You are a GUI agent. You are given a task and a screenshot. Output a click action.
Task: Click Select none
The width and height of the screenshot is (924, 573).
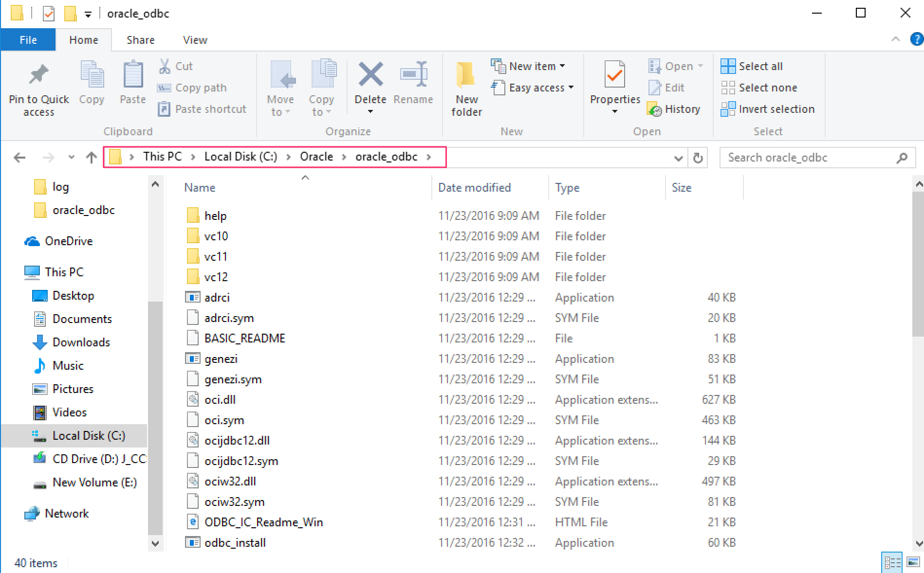coord(759,88)
